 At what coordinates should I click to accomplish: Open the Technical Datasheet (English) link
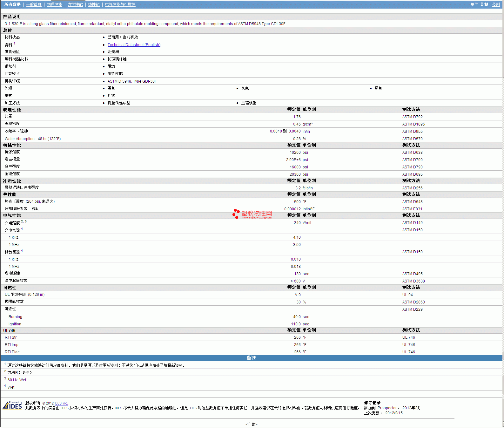(x=134, y=45)
